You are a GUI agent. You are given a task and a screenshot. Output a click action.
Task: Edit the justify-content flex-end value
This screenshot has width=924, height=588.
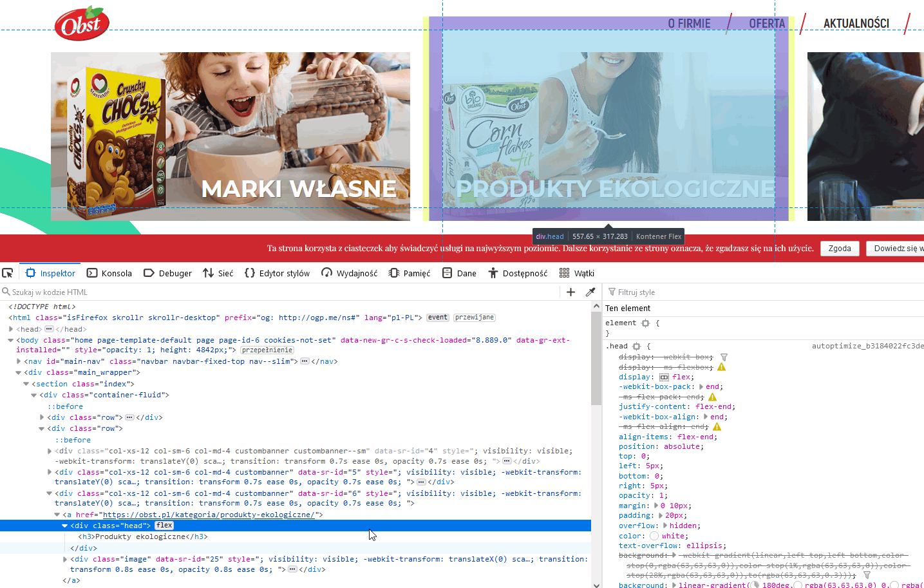click(713, 407)
